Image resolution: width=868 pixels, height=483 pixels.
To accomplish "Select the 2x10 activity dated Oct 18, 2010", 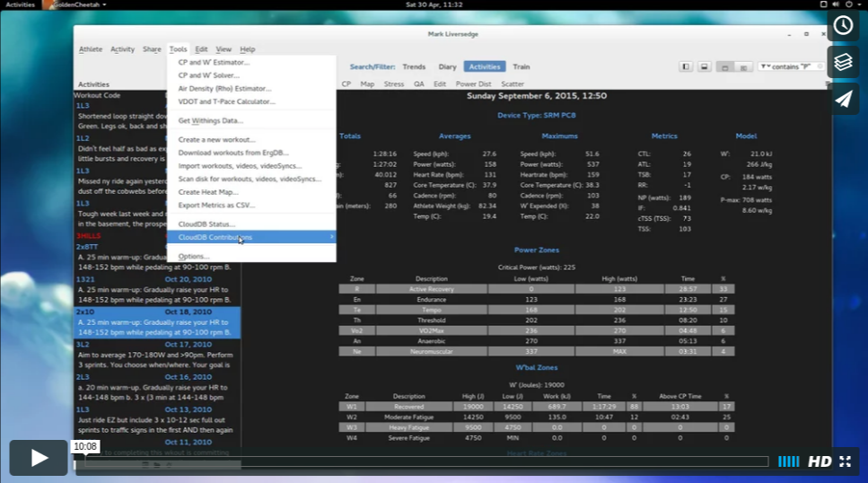I will [157, 322].
